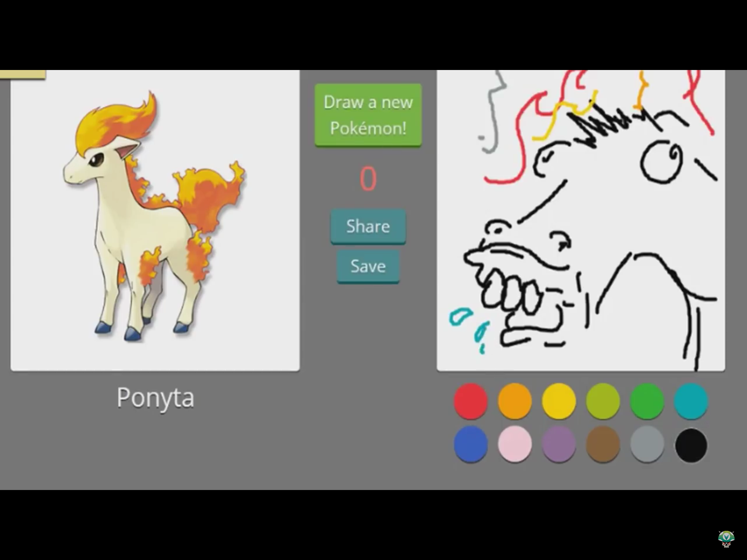
Task: Select the purple color swatch
Action: tap(559, 445)
